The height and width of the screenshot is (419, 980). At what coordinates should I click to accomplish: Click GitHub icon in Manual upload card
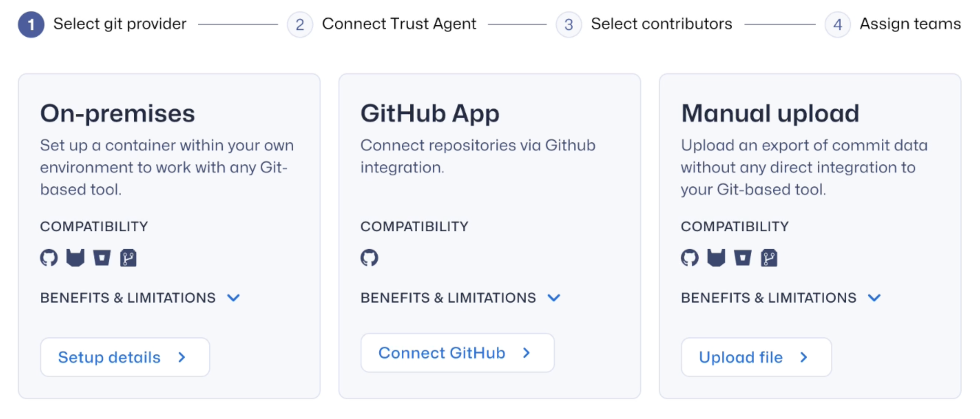(x=690, y=258)
